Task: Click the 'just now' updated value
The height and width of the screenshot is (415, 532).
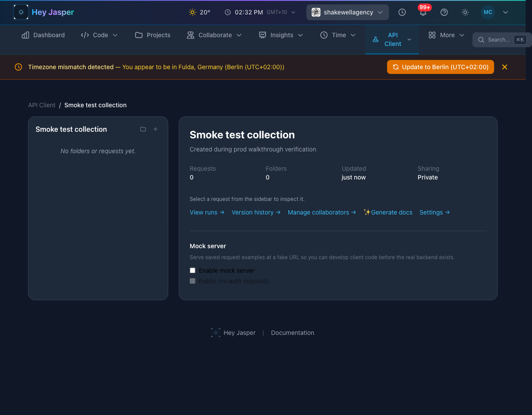Action: pos(354,177)
